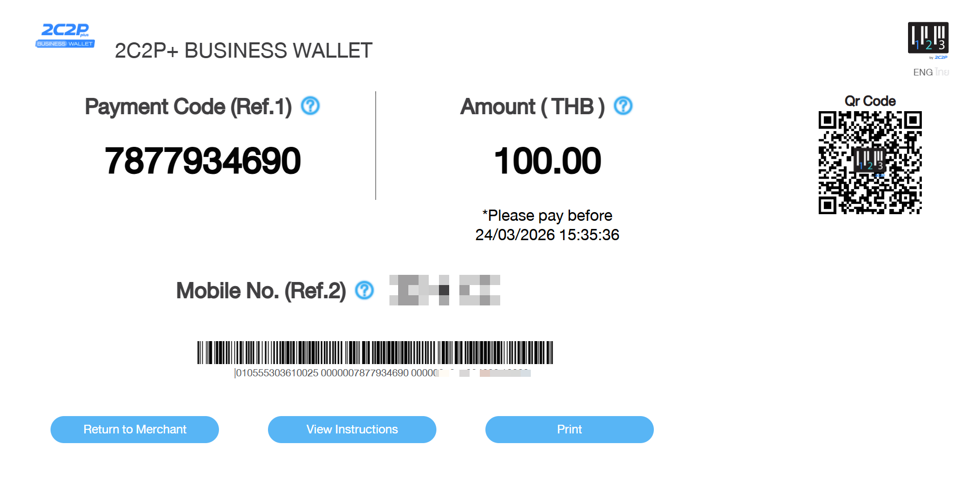The image size is (980, 489).
Task: Click the QR code image
Action: (x=870, y=163)
